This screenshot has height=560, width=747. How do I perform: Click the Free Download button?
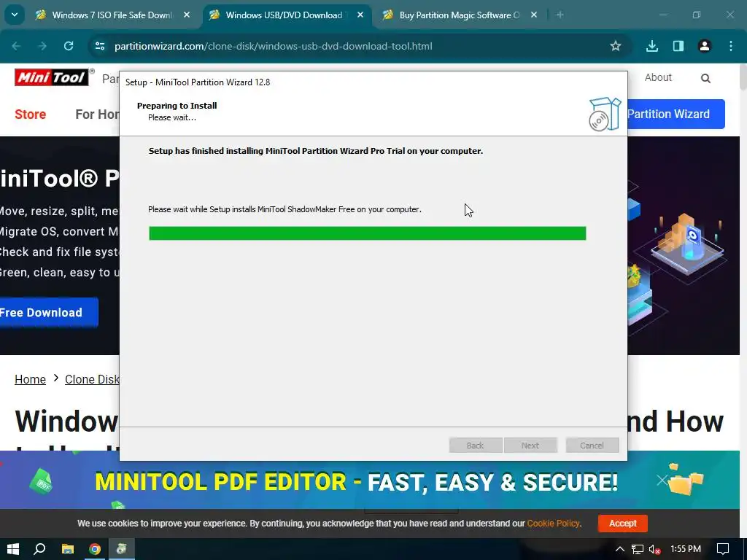[49, 312]
